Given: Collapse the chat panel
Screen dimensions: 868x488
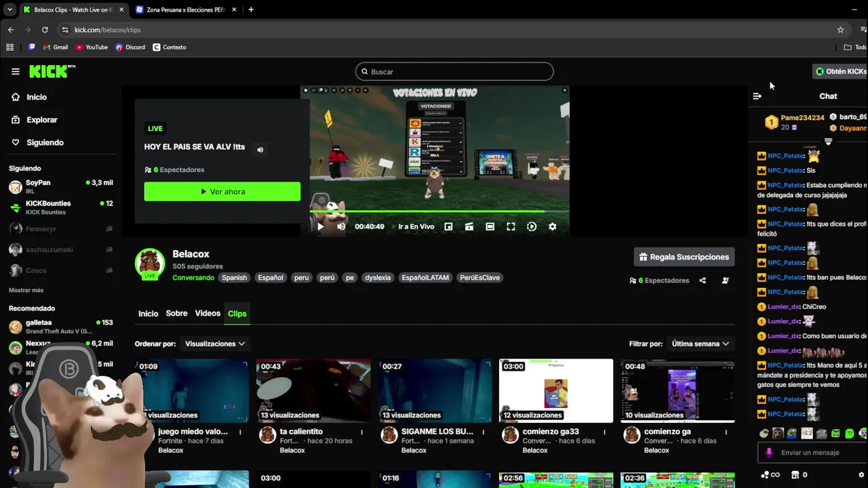Looking at the screenshot, I should (x=757, y=96).
